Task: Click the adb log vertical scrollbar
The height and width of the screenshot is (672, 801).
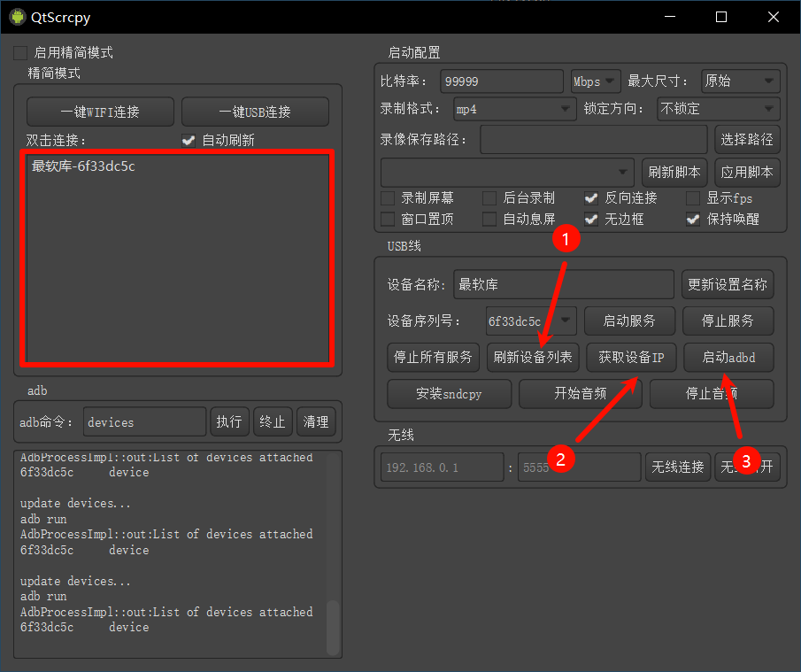Action: pyautogui.click(x=333, y=627)
